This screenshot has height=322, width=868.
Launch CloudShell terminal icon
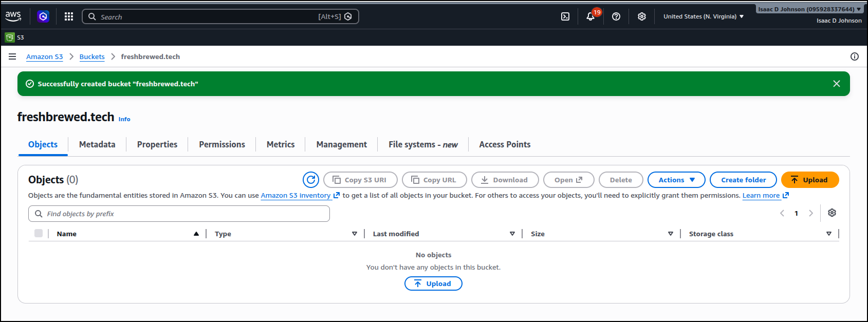pos(565,16)
